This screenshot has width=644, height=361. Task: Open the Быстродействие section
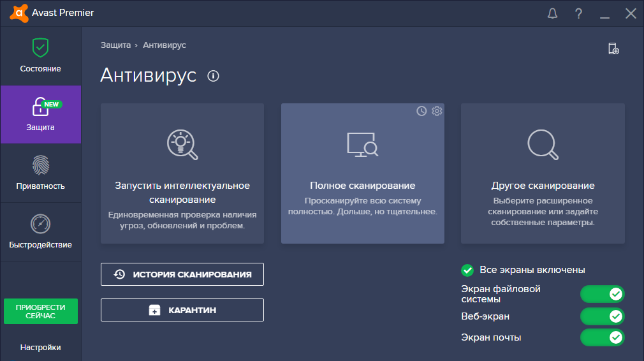(41, 232)
